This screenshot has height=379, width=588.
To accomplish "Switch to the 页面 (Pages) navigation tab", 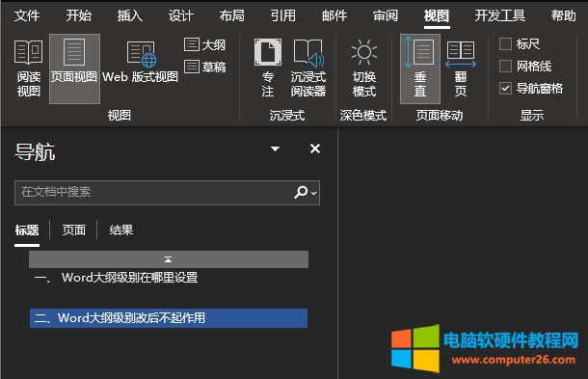I will point(74,230).
